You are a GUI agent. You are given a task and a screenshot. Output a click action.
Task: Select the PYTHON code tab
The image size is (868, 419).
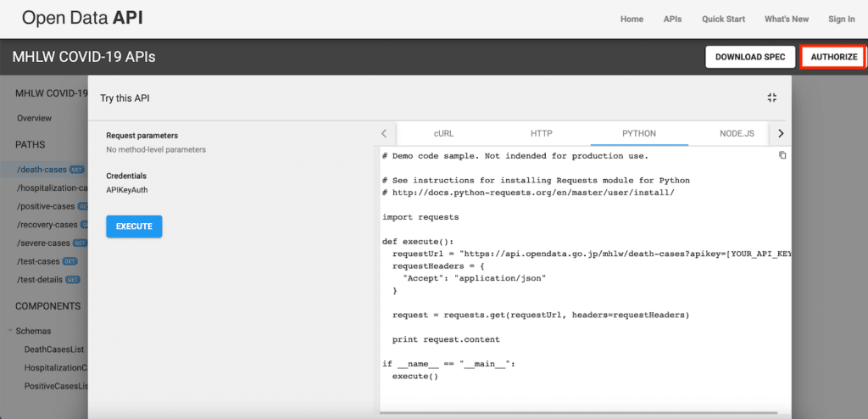tap(639, 133)
